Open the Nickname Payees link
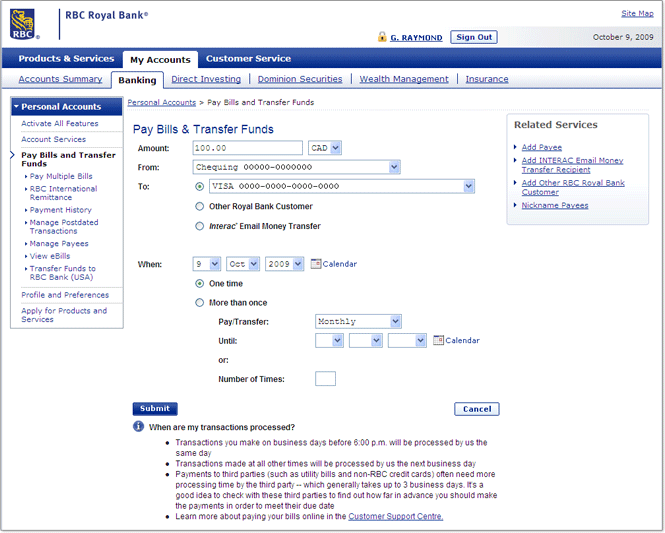665x533 pixels. pos(555,205)
